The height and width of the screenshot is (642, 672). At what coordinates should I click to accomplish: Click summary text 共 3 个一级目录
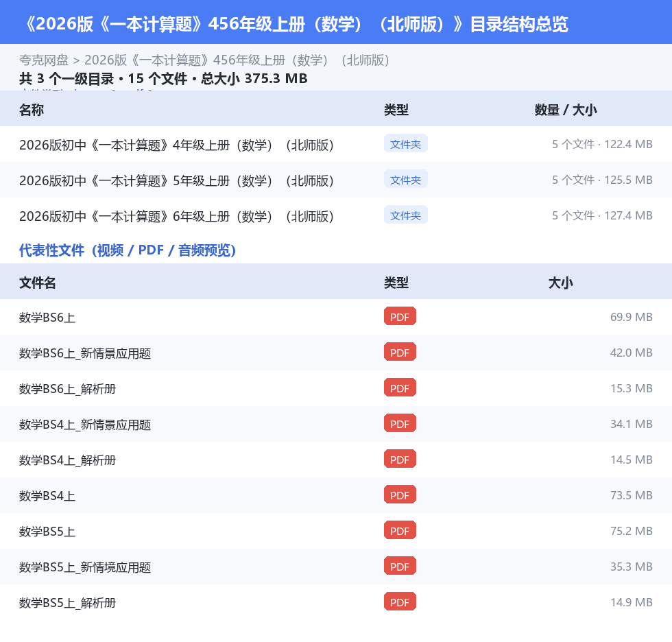[67, 79]
